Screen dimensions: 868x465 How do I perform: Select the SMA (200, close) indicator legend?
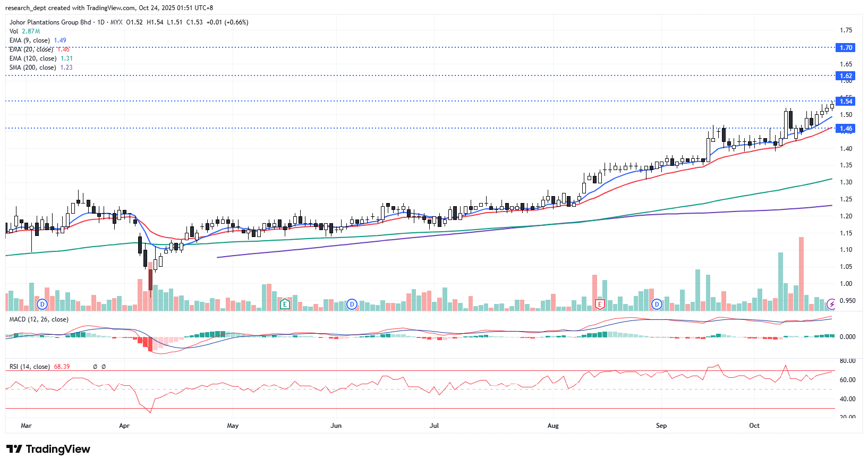coord(33,67)
